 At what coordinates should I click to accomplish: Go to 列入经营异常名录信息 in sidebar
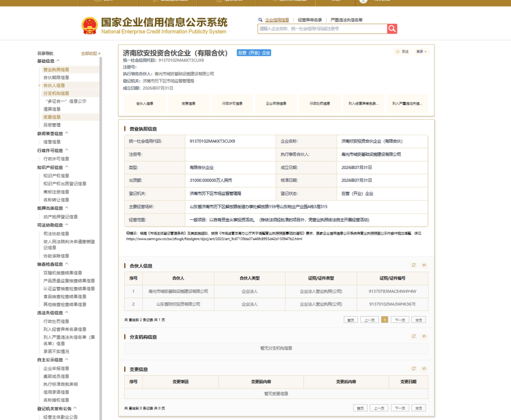(x=65, y=329)
